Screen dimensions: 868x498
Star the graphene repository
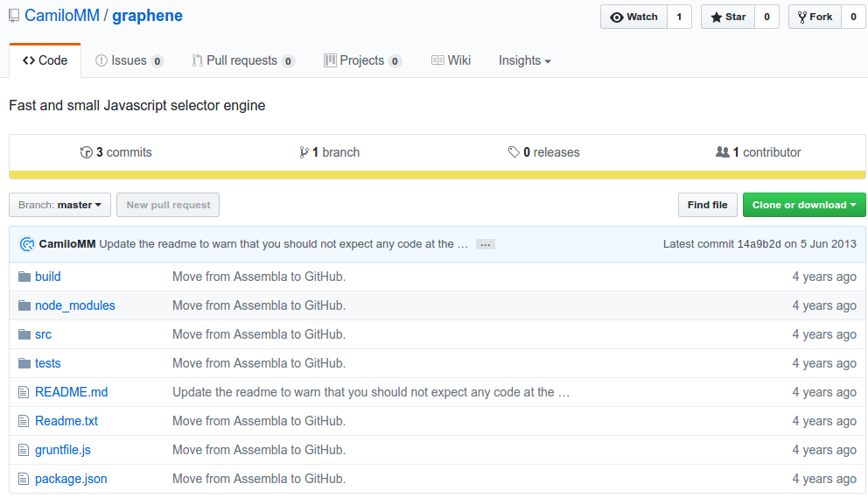pyautogui.click(x=729, y=17)
